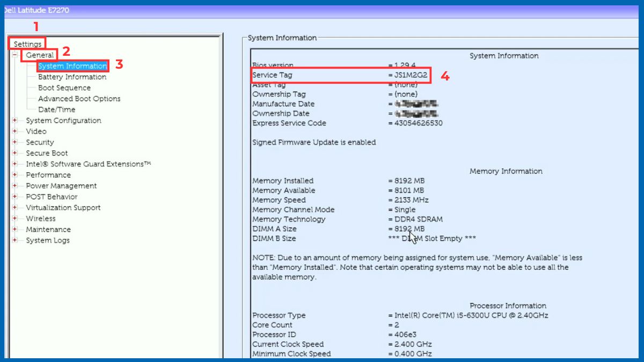Select Wireless category
The image size is (644, 362).
coord(41,219)
